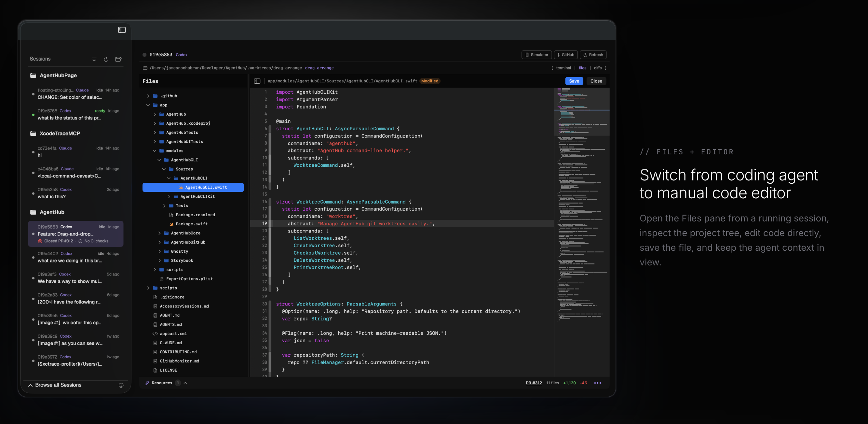Toggle the sessions sidebar panel icon
The image size is (868, 424).
pos(122,30)
